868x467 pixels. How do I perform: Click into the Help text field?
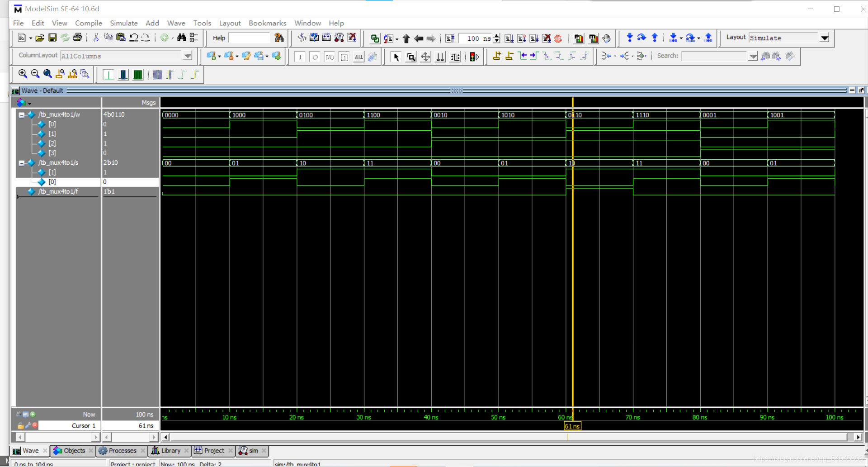click(250, 38)
